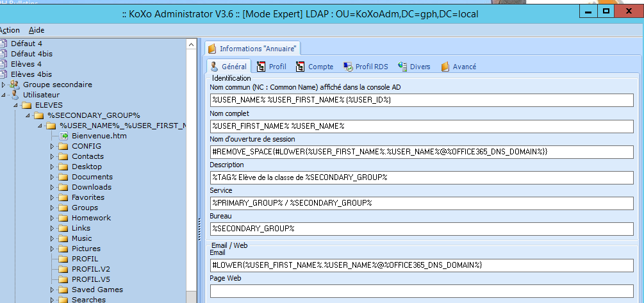
Task: Switch to the Profil tab
Action: [x=272, y=67]
